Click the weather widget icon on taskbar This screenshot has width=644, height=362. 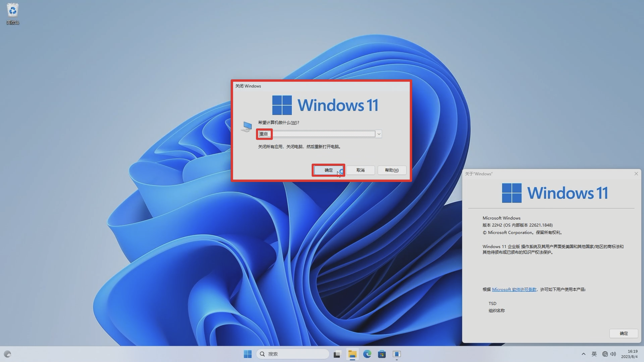[7, 354]
